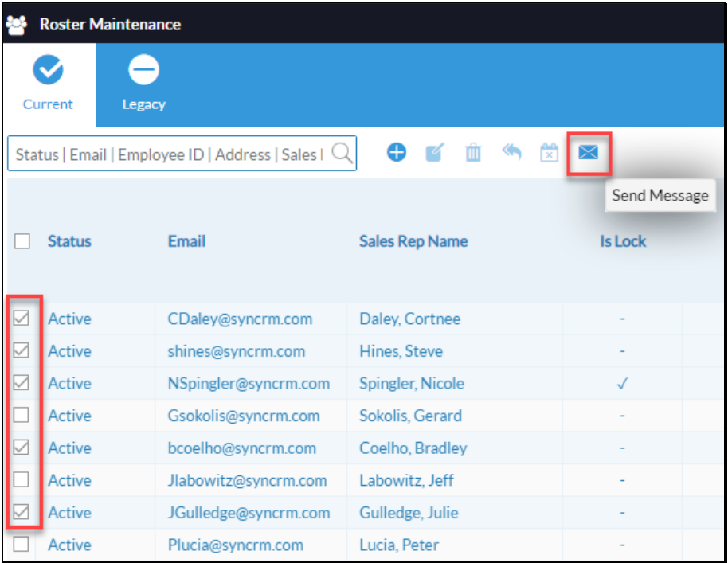Click the CDaley@syncrm.com email cell
The height and width of the screenshot is (563, 728).
[x=240, y=319]
